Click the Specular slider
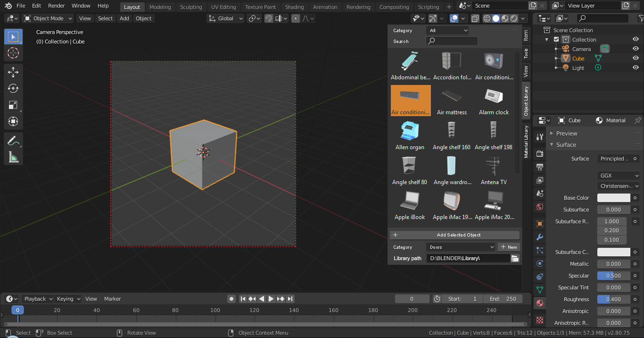644x338 pixels. click(x=614, y=276)
